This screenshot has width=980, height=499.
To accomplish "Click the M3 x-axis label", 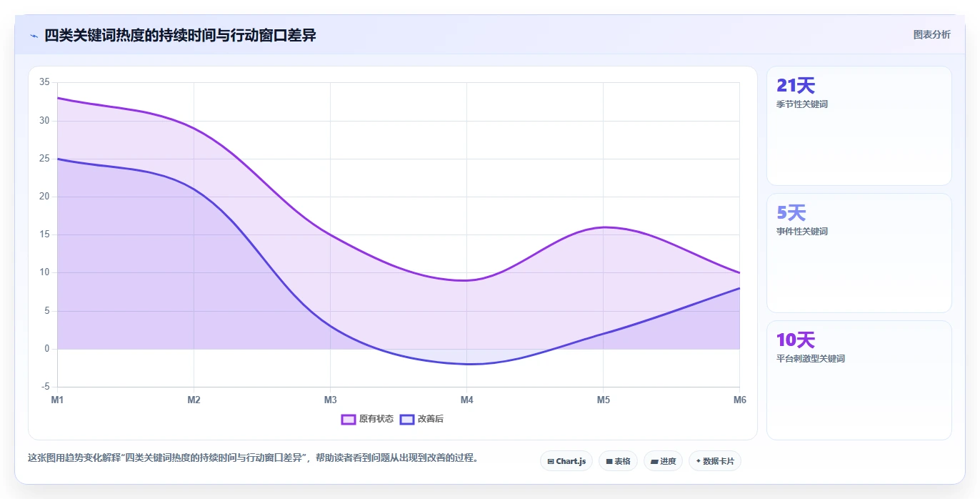I will pyautogui.click(x=330, y=400).
